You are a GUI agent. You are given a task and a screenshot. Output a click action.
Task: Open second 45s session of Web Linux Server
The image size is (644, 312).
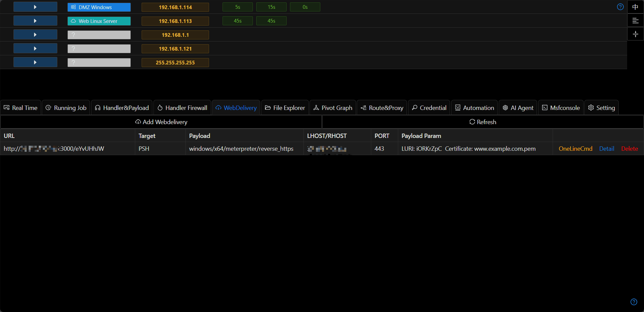tap(271, 21)
